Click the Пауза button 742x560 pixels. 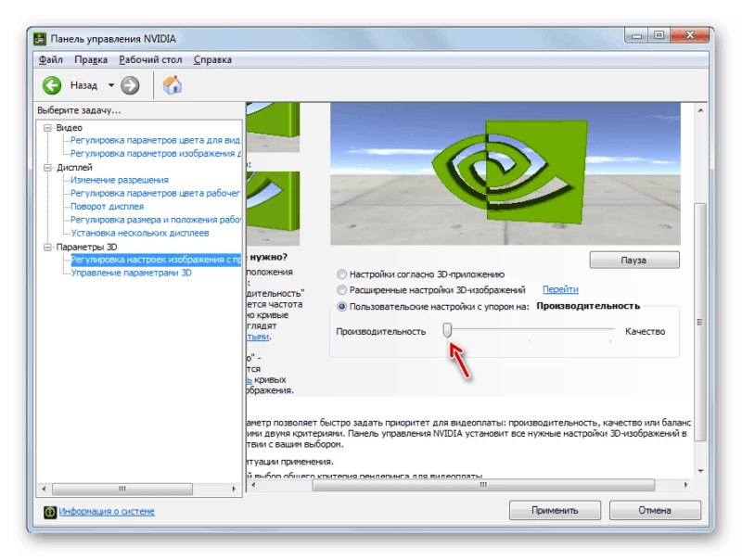point(634,260)
